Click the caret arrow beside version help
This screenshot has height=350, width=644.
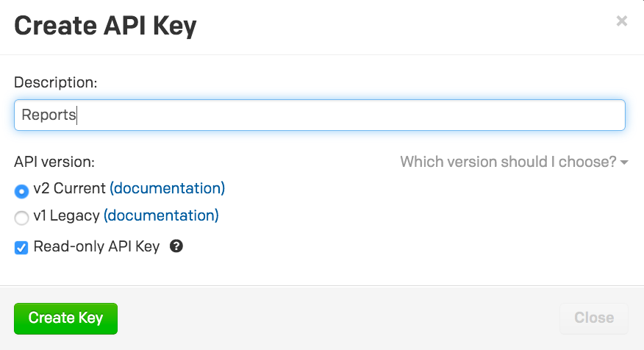click(624, 162)
